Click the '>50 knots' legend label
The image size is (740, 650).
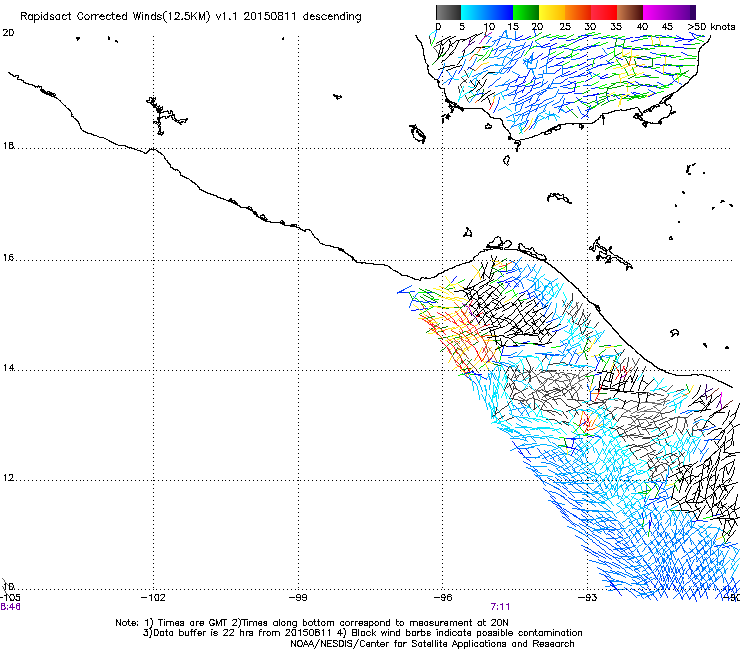(x=711, y=27)
